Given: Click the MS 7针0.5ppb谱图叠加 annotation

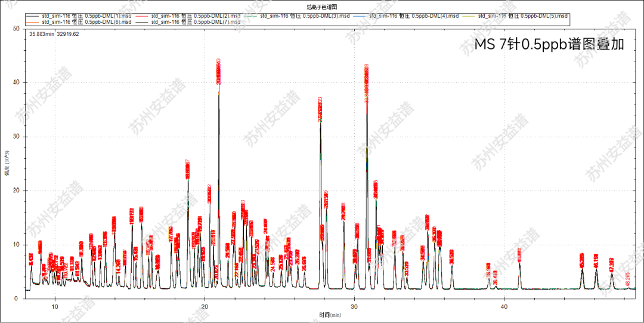Looking at the screenshot, I should 549,45.
